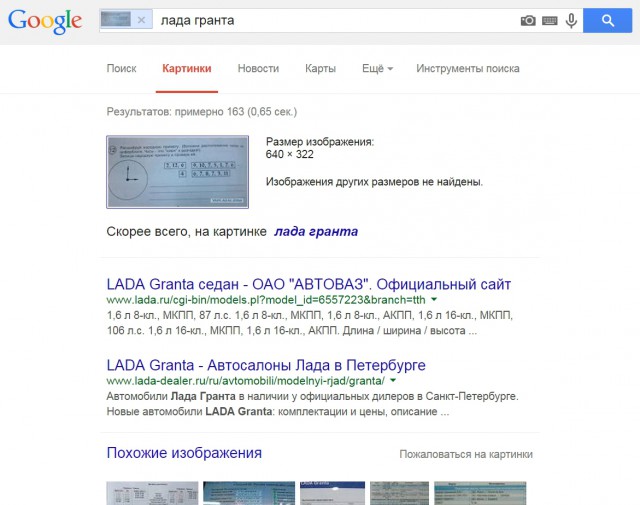Open the Новости tab
The width and height of the screenshot is (640, 505).
(258, 69)
